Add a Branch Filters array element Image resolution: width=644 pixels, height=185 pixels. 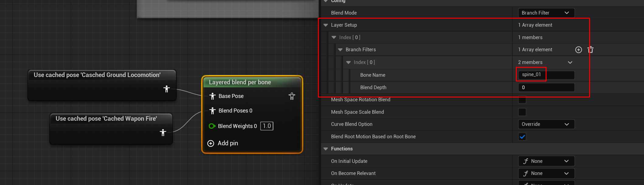coord(578,50)
